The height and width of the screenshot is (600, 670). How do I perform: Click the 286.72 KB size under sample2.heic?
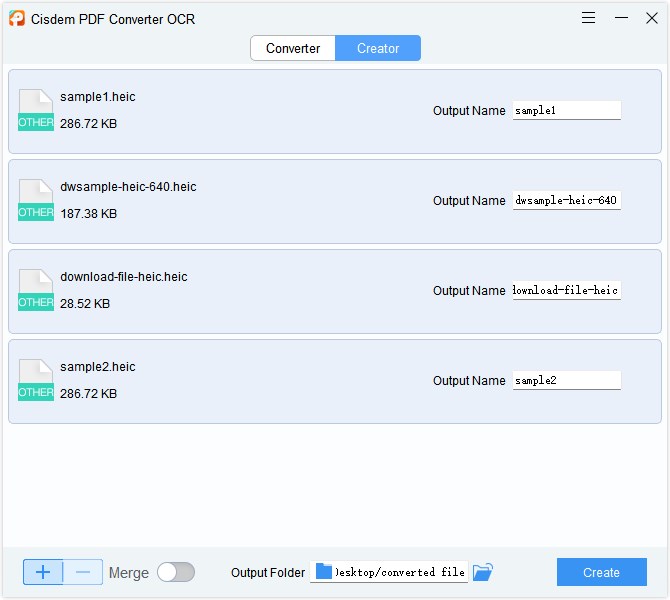tap(88, 393)
